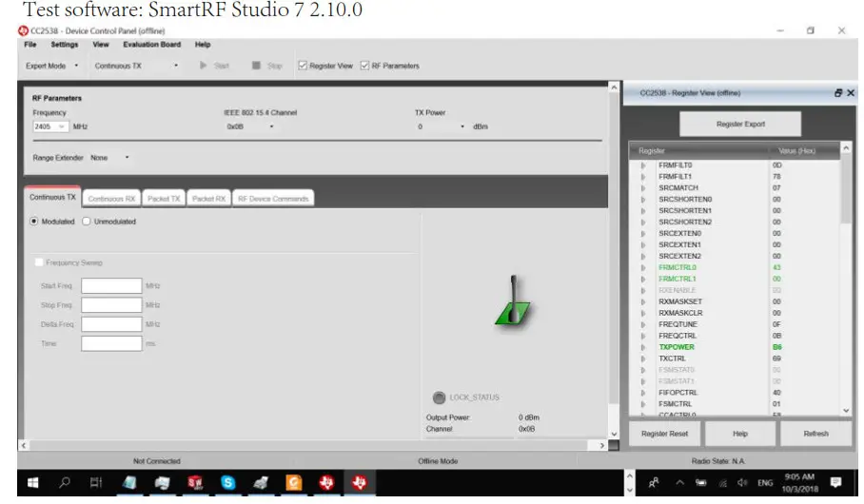Image resolution: width=864 pixels, height=504 pixels.
Task: Open the SolidWorks taskbar icon
Action: tap(195, 483)
